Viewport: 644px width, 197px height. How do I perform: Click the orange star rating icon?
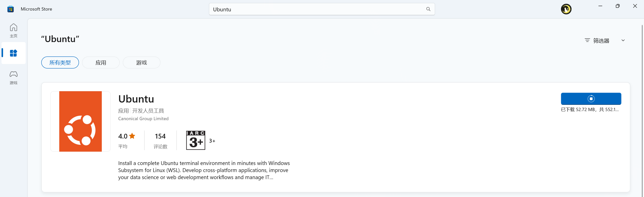[x=132, y=136]
